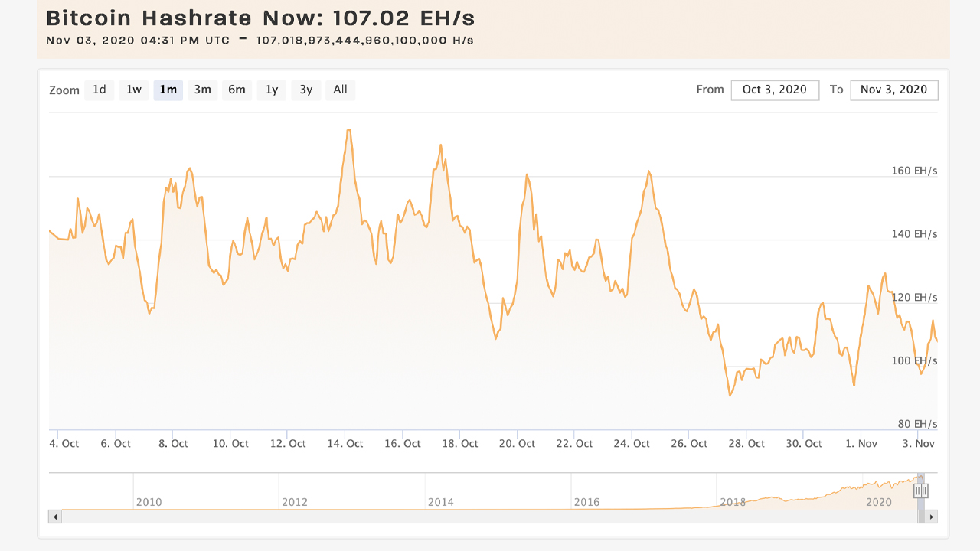Click the "26. Oct" date label

point(690,443)
